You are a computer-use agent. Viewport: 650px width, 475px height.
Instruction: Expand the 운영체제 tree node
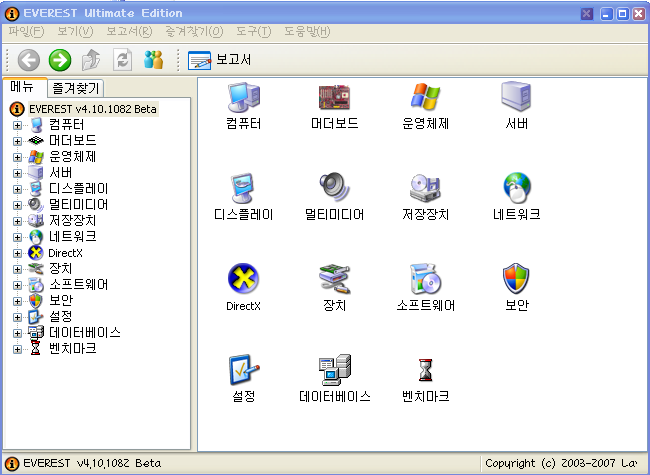17,157
